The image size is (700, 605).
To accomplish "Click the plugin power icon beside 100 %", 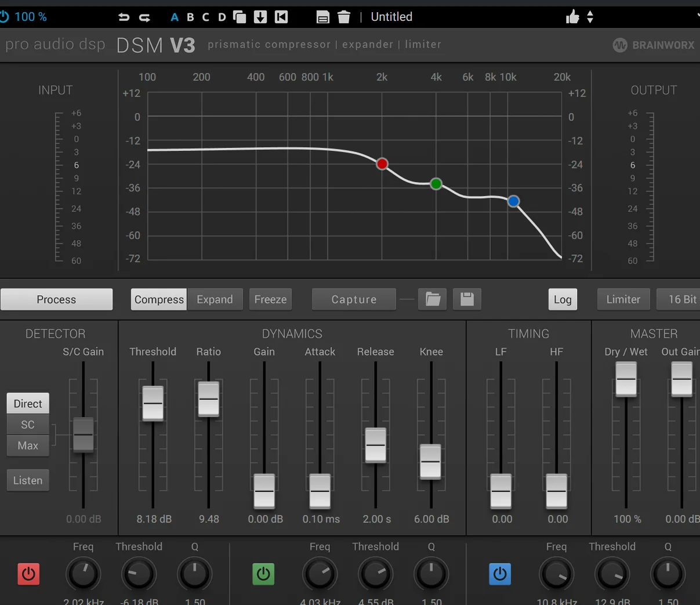I will point(4,16).
